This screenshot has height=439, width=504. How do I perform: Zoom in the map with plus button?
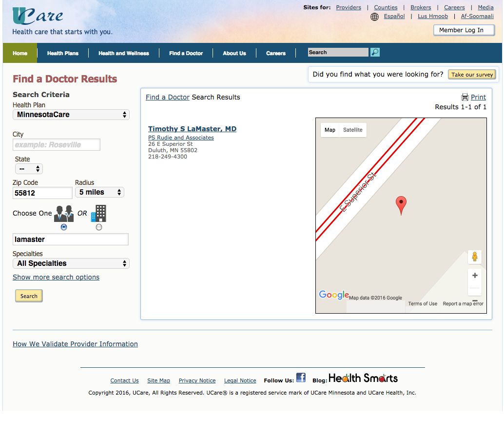(x=475, y=275)
